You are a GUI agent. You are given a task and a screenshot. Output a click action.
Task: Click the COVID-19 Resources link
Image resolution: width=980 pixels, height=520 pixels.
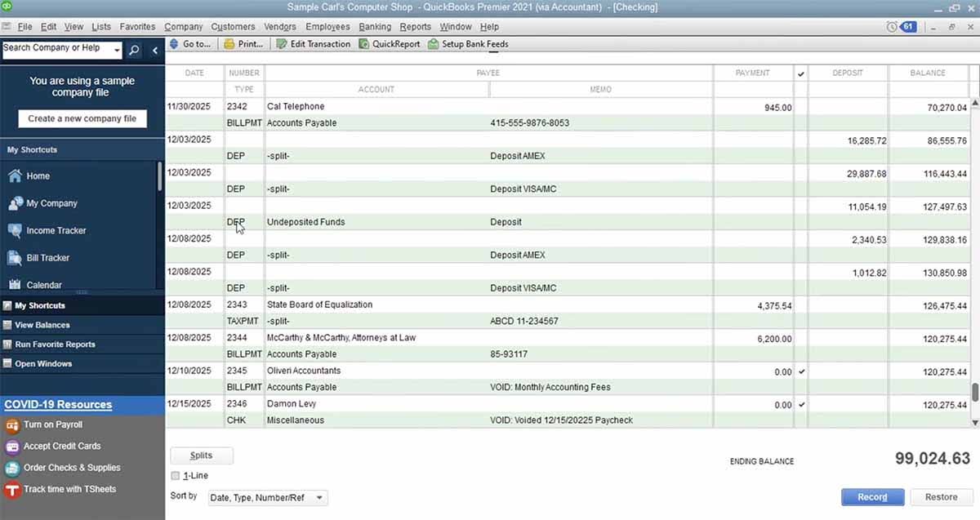[57, 404]
